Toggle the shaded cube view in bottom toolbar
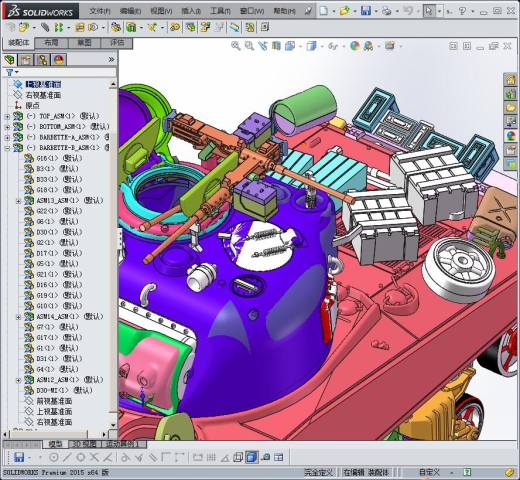 pos(252,457)
